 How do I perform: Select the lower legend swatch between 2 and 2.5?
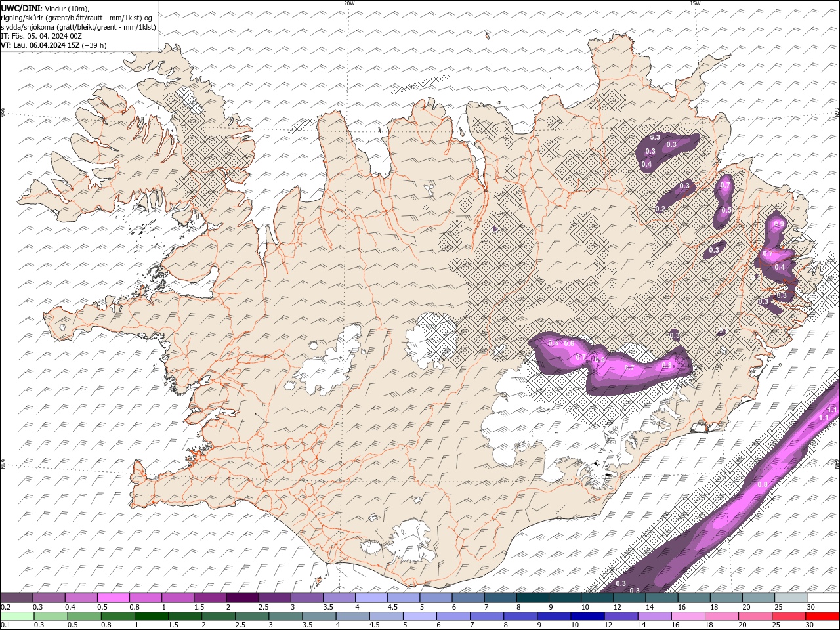[219, 616]
